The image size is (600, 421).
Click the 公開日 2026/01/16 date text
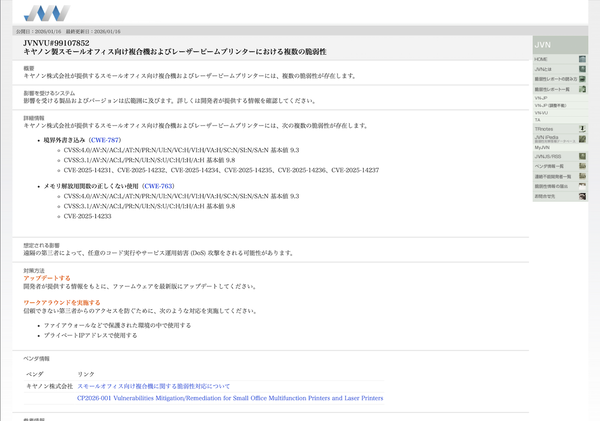pos(38,31)
